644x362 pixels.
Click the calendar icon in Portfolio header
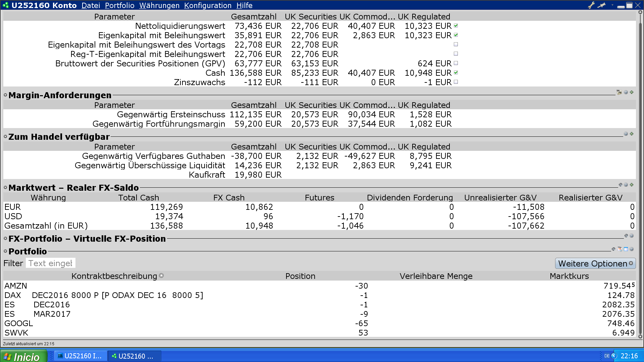(620, 249)
